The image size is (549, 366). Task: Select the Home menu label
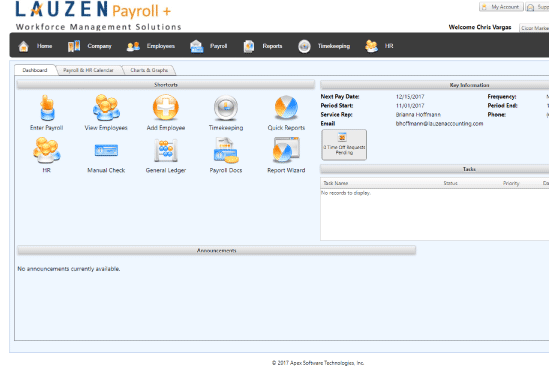coord(44,46)
